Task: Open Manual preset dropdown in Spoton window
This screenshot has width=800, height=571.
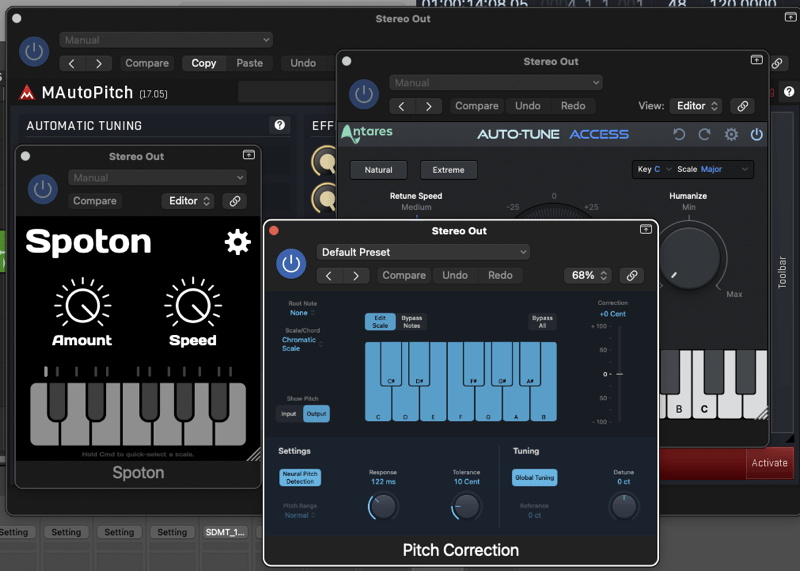Action: pyautogui.click(x=158, y=178)
